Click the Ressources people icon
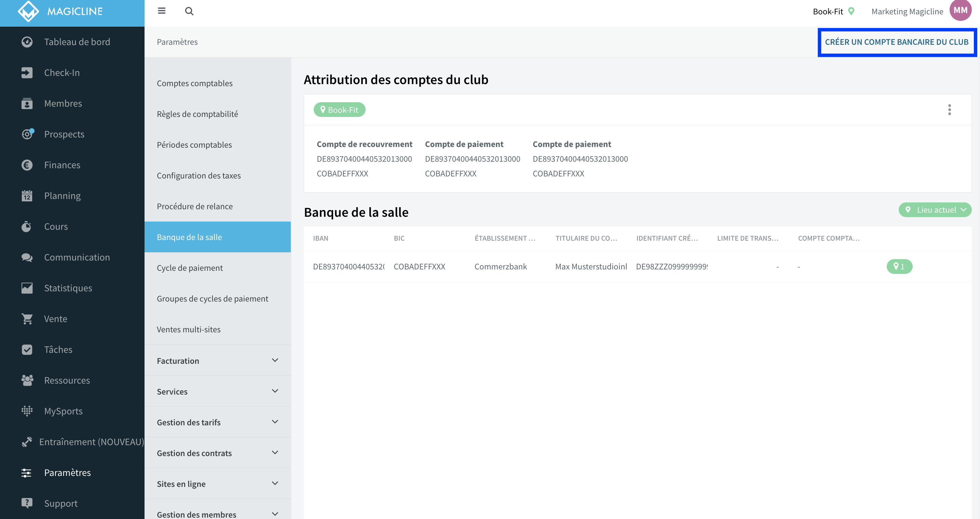 click(27, 381)
